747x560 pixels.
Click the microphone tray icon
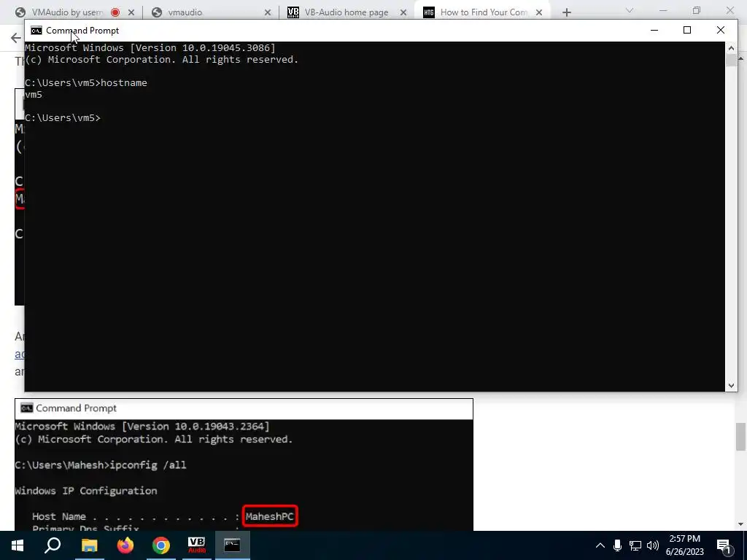pos(617,545)
